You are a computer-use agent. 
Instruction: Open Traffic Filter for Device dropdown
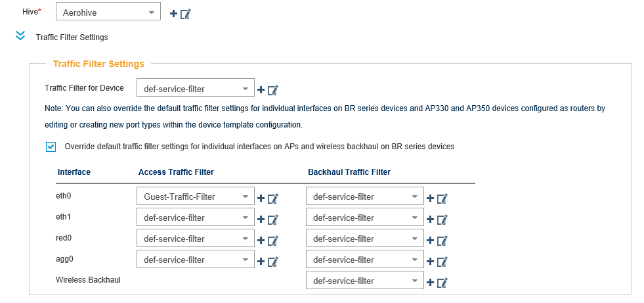[x=196, y=89]
